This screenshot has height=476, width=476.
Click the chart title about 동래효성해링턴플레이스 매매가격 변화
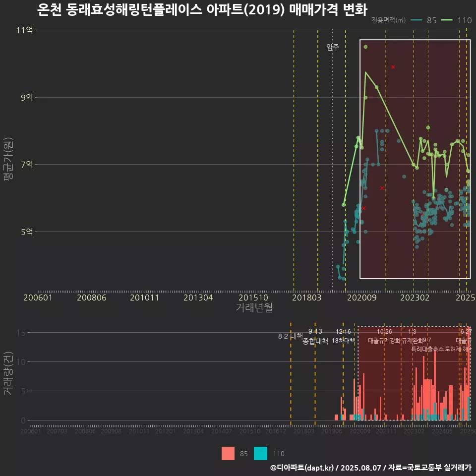(x=202, y=10)
